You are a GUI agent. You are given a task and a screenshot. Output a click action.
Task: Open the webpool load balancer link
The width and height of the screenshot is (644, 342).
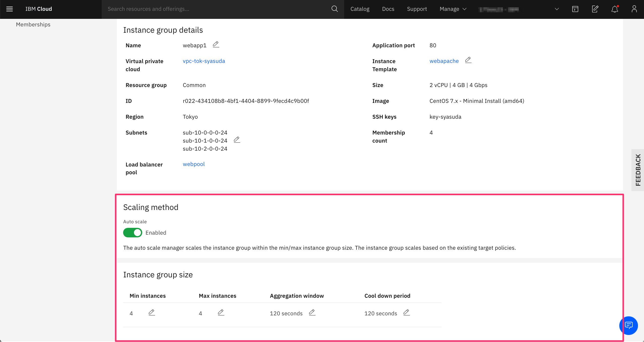coord(194,164)
